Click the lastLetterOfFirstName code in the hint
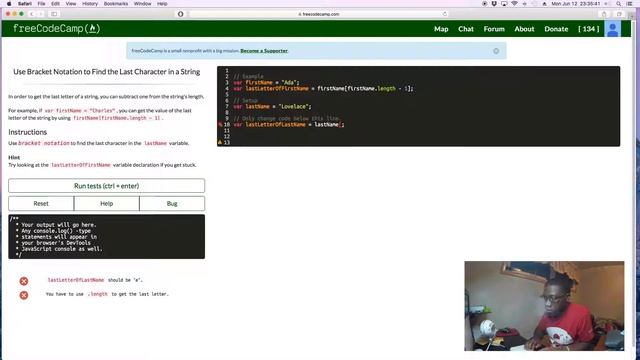The height and width of the screenshot is (360, 640). tap(81, 165)
